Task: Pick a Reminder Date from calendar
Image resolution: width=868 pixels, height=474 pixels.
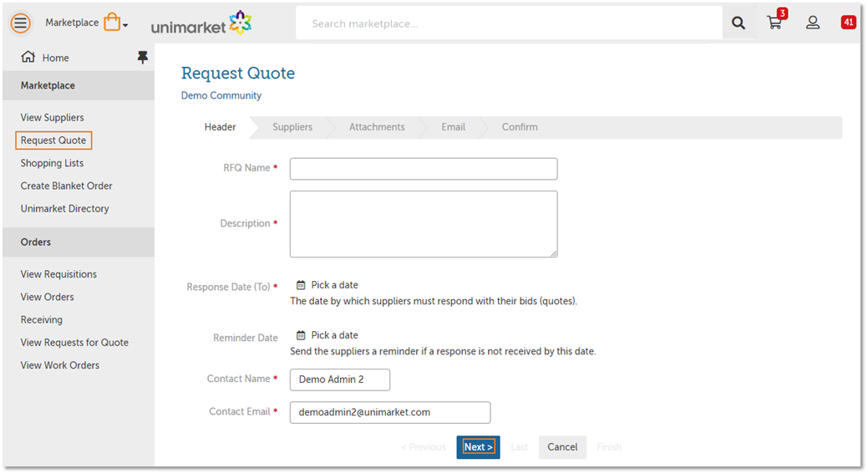Action: click(x=327, y=335)
